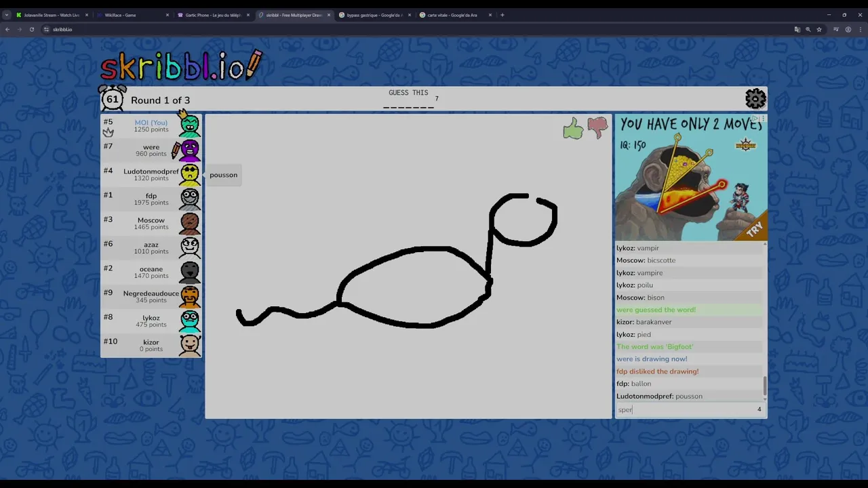
Task: Click player name Ludotonmodpref in the list
Action: pos(151,171)
